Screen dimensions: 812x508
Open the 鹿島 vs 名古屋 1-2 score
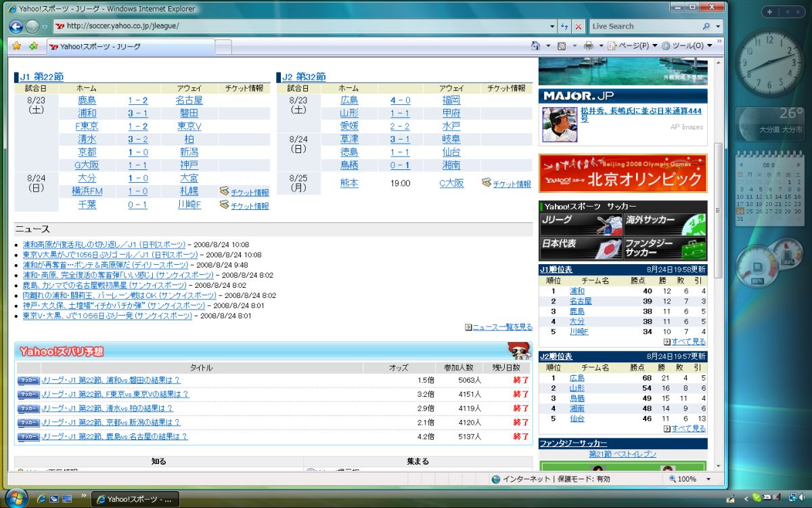point(138,100)
